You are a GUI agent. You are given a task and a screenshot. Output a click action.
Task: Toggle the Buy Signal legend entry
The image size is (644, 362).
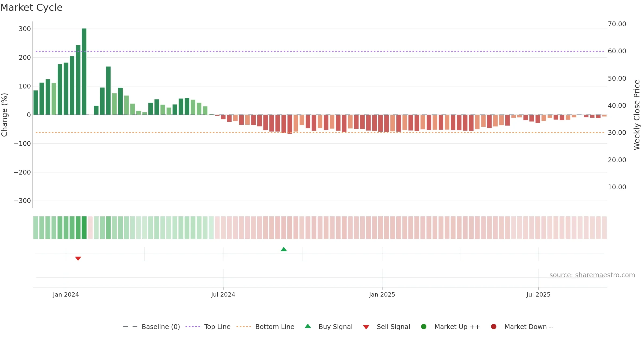(329, 327)
